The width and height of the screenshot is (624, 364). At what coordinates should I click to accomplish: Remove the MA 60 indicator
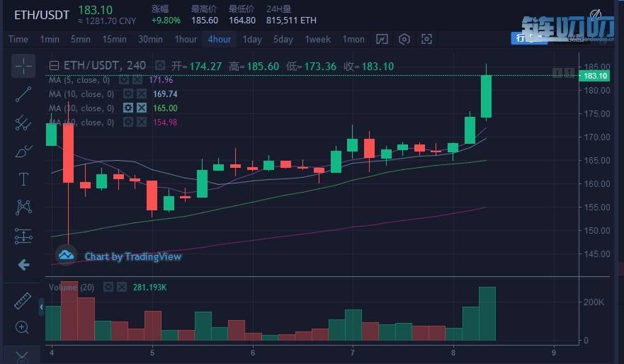141,122
